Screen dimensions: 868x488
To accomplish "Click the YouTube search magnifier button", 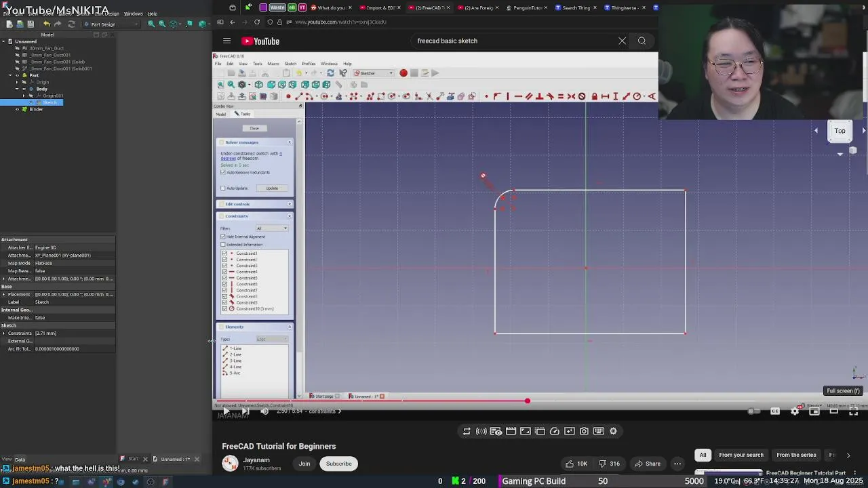I will point(642,41).
